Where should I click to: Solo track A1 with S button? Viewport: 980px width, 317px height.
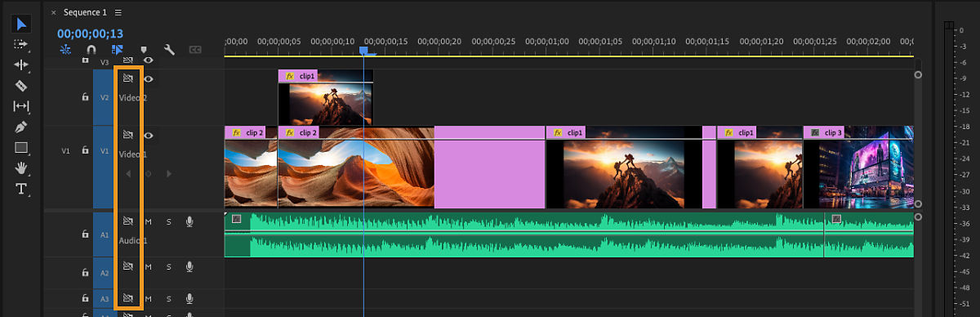(x=169, y=221)
